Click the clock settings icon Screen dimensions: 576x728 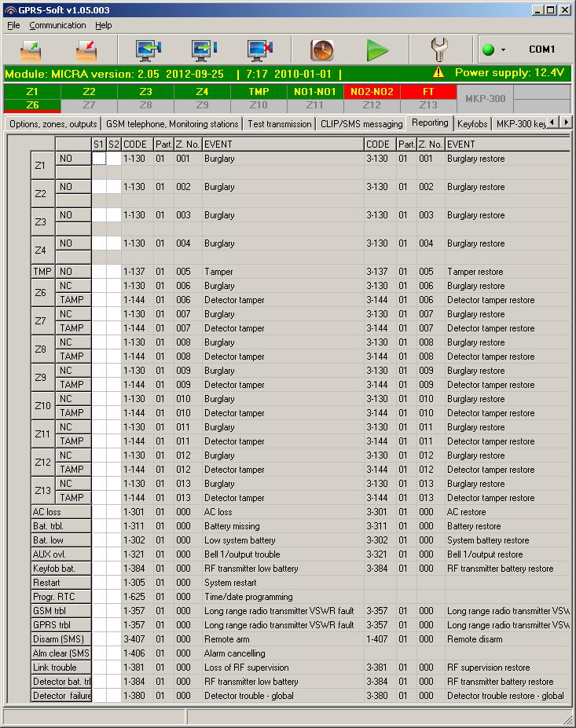pyautogui.click(x=322, y=50)
